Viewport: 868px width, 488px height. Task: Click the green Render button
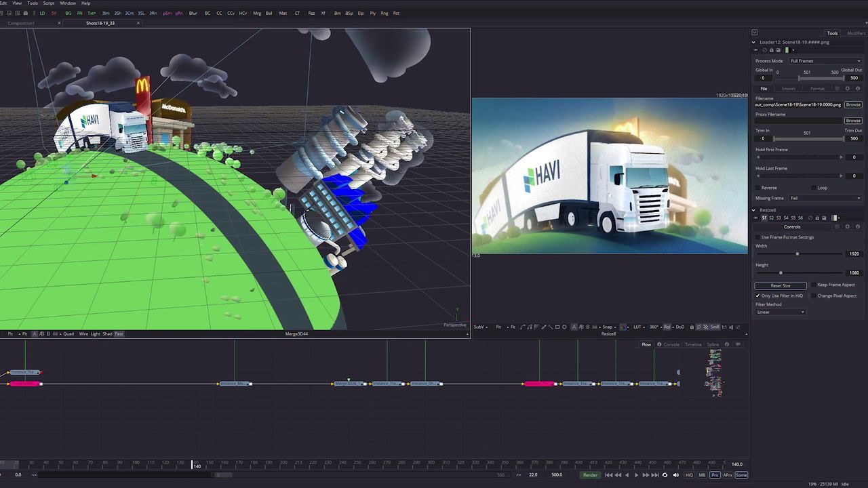(590, 475)
